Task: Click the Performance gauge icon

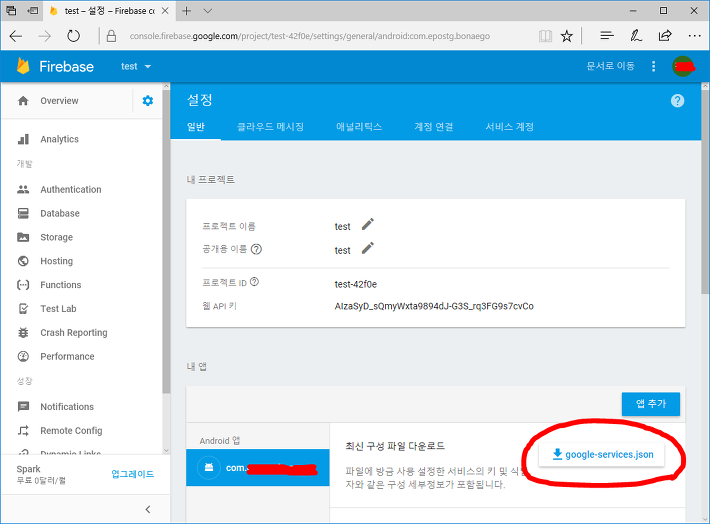Action: point(23,356)
